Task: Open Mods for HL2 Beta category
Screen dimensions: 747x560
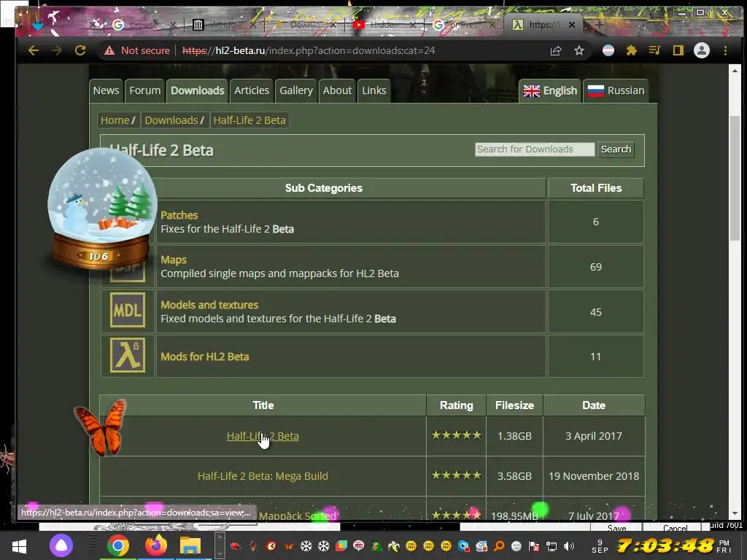Action: (204, 357)
